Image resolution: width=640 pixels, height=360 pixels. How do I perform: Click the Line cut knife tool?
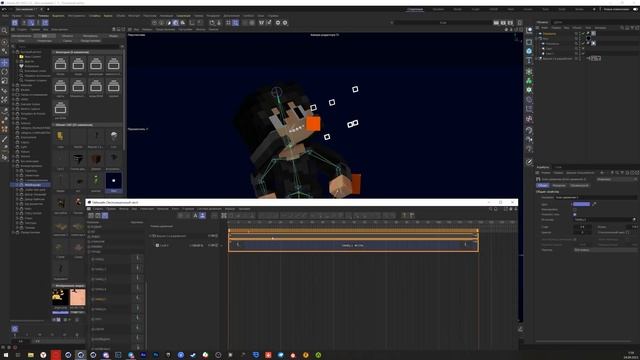point(4,139)
